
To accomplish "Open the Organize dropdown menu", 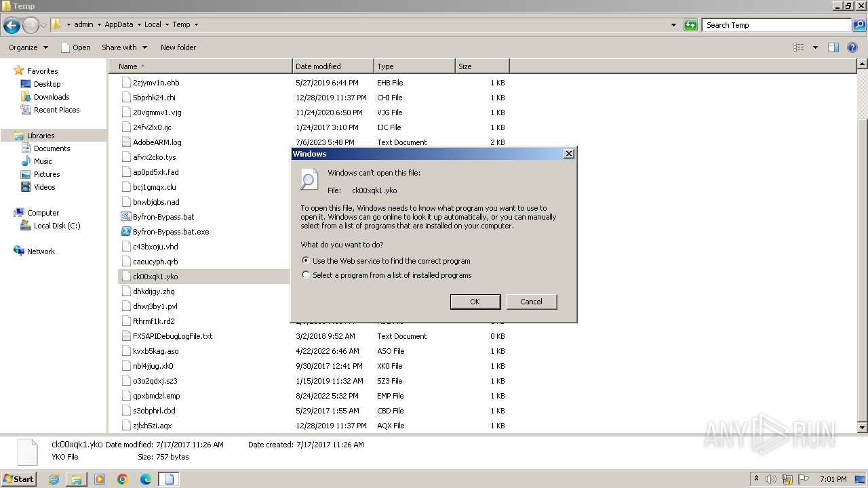I will (28, 47).
